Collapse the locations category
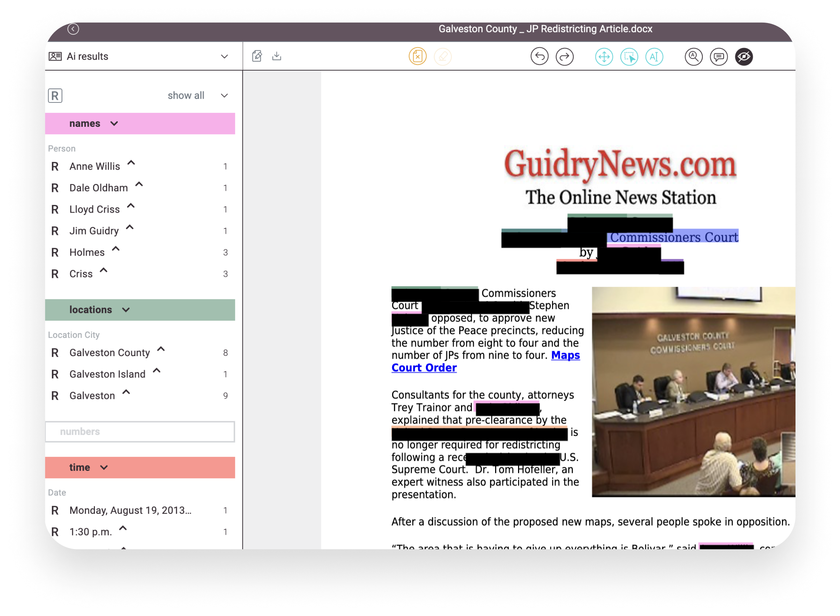Image resolution: width=840 pixels, height=616 pixels. (x=126, y=310)
